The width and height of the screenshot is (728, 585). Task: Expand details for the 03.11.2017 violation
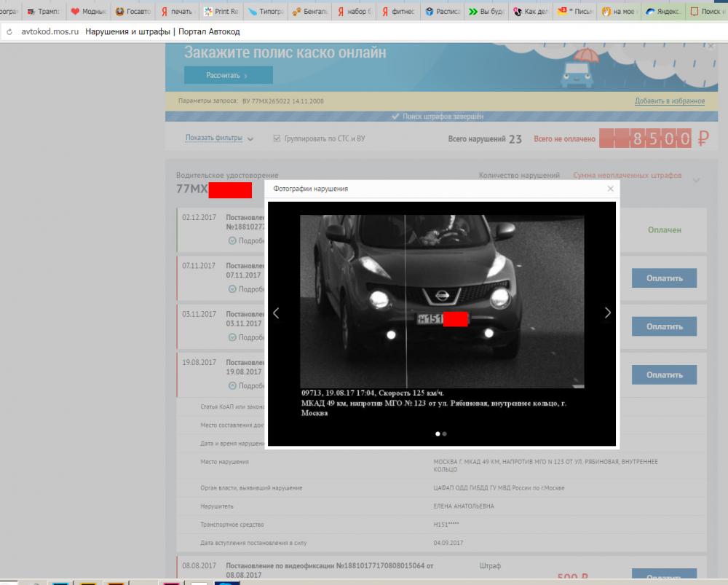245,337
